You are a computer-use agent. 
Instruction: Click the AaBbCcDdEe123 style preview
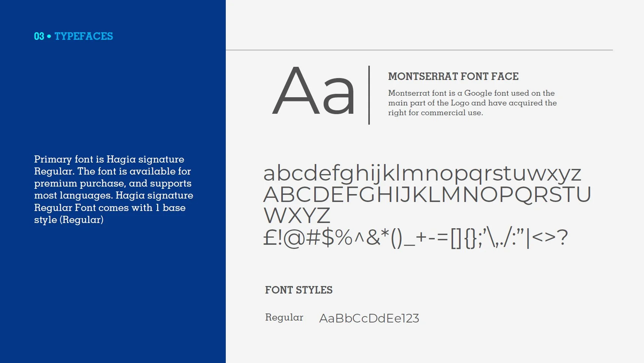click(369, 318)
